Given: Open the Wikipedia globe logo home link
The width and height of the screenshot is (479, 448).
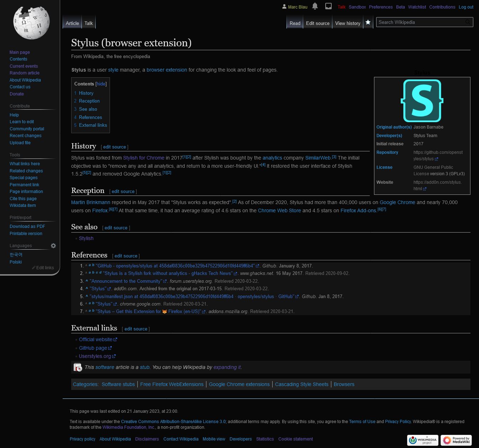Looking at the screenshot, I should (31, 22).
